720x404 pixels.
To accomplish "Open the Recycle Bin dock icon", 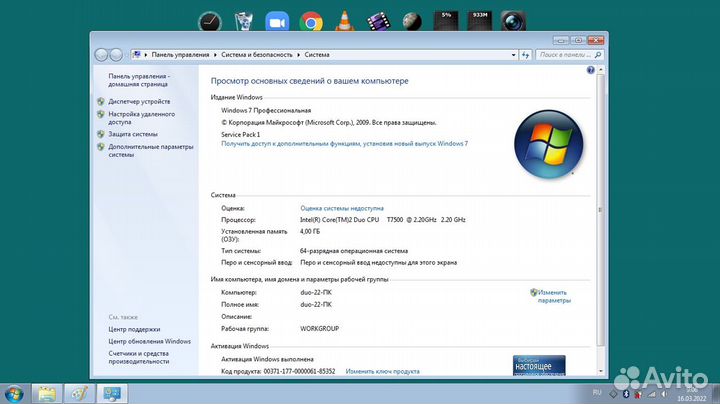I will coord(243,21).
